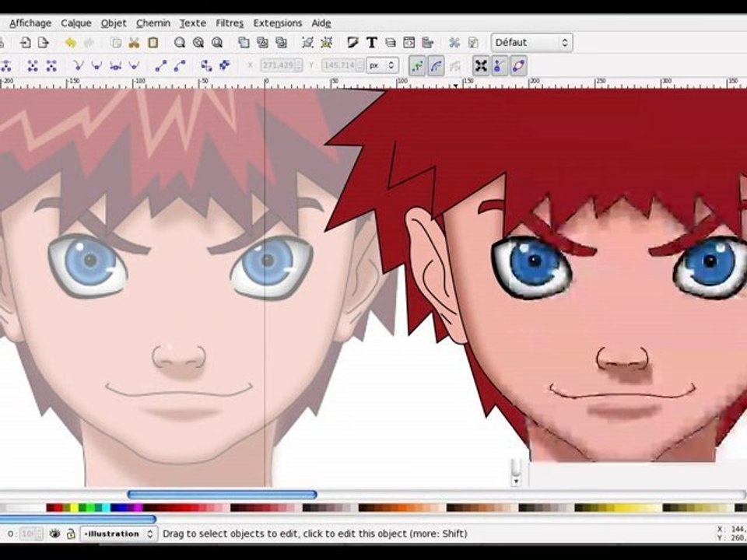This screenshot has width=747, height=560.
Task: Make selected nodes smooth icon
Action: click(96, 65)
